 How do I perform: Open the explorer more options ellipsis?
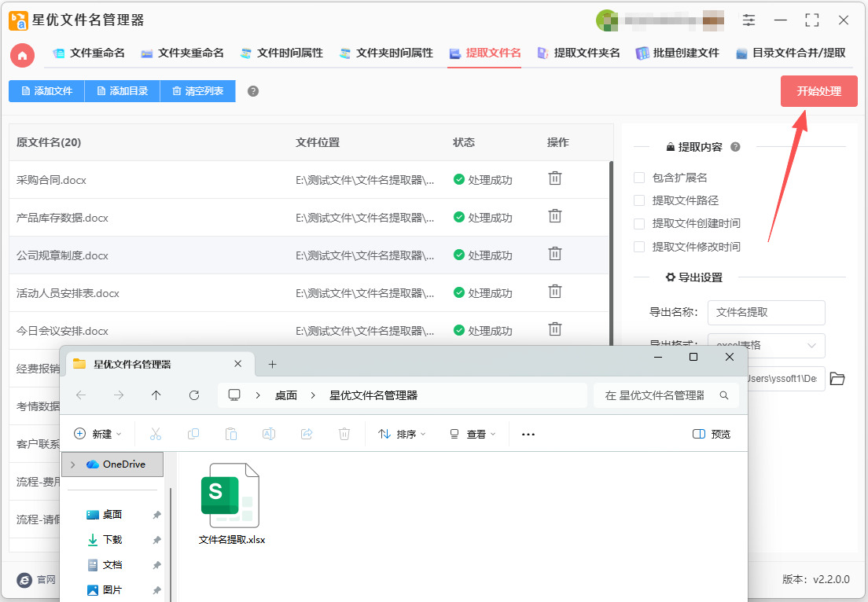click(x=528, y=434)
